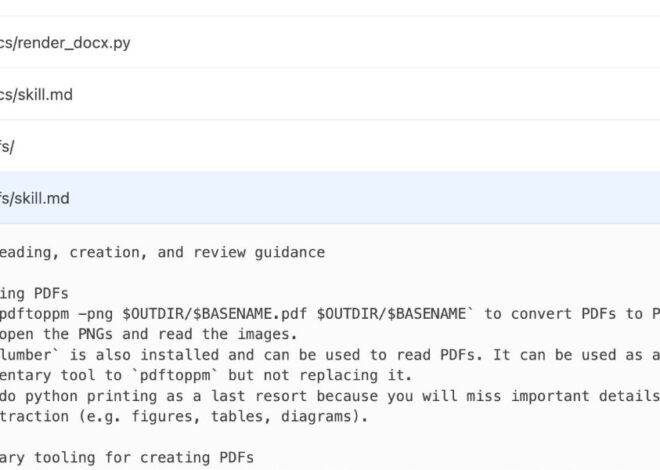This screenshot has width=660, height=470.
Task: Click 'you will miss important details' text
Action: (530, 395)
